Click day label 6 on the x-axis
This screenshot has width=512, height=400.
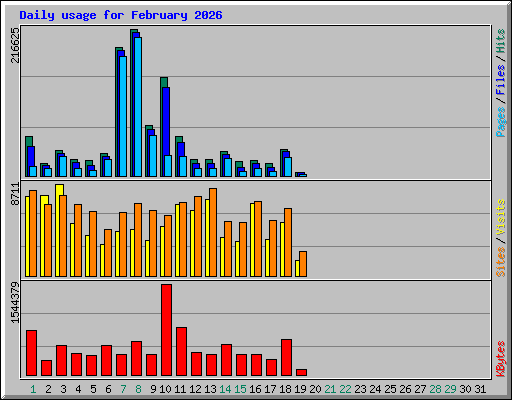[108, 389]
